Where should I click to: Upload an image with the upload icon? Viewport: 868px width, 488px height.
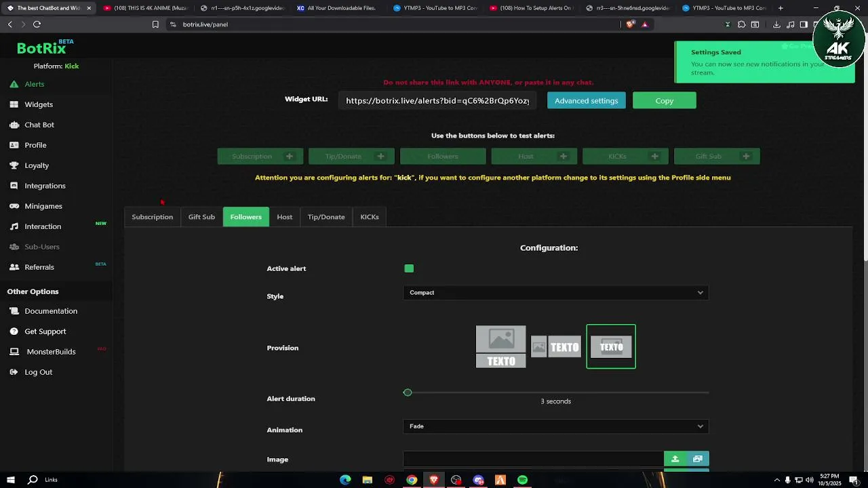pos(675,459)
